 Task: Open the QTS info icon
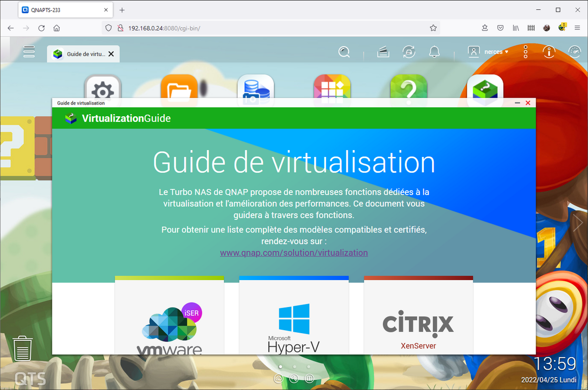tap(549, 52)
